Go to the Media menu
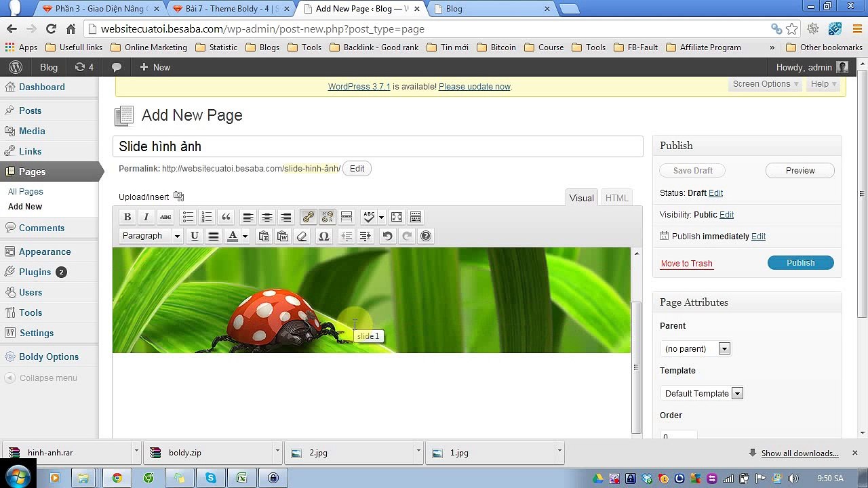The height and width of the screenshot is (488, 868). coord(32,131)
